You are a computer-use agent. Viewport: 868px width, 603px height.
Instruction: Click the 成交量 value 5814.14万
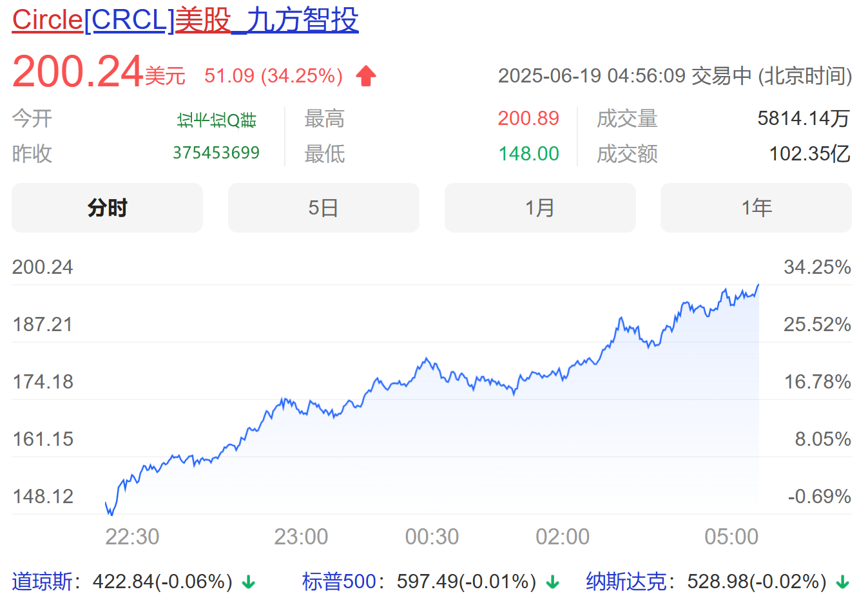[804, 119]
